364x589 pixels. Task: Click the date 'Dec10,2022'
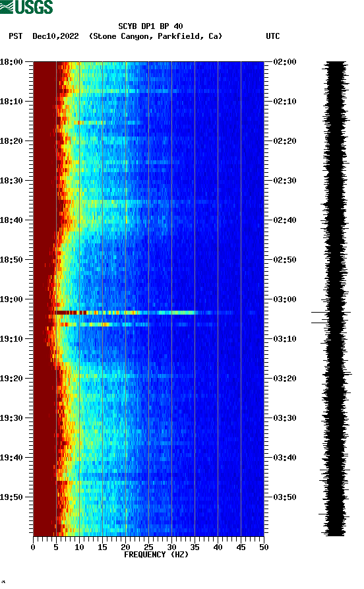55,36
